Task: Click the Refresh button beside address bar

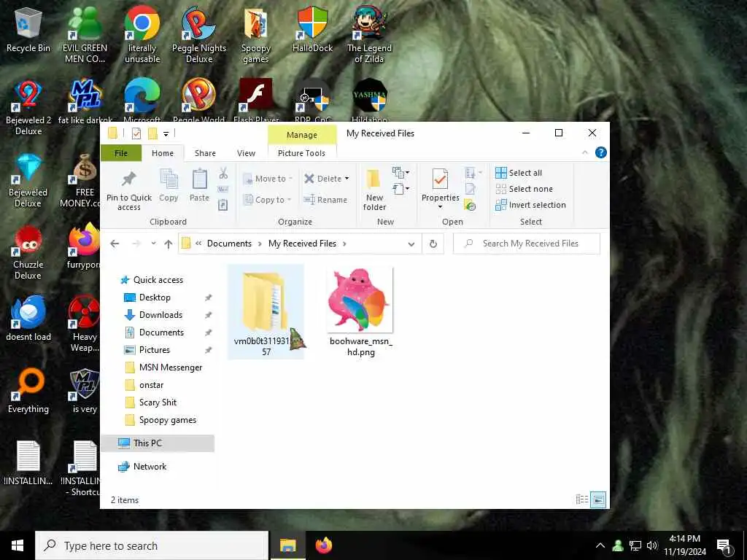Action: point(433,244)
